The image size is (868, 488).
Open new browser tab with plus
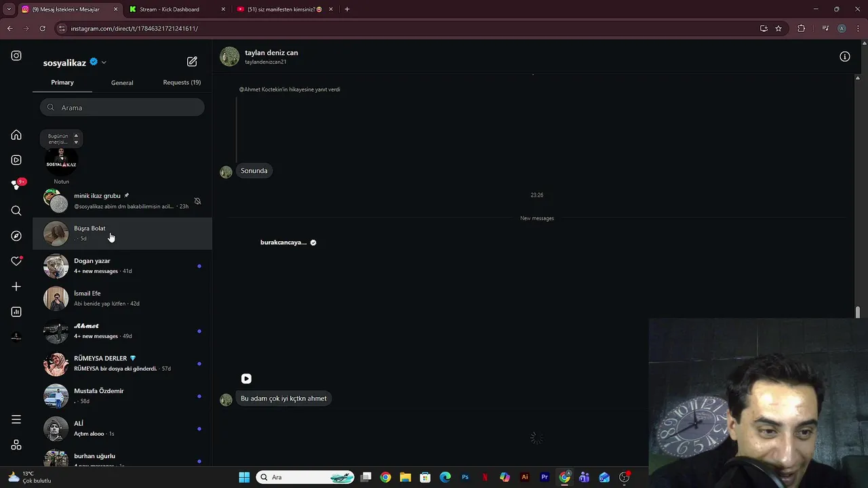[x=347, y=9]
